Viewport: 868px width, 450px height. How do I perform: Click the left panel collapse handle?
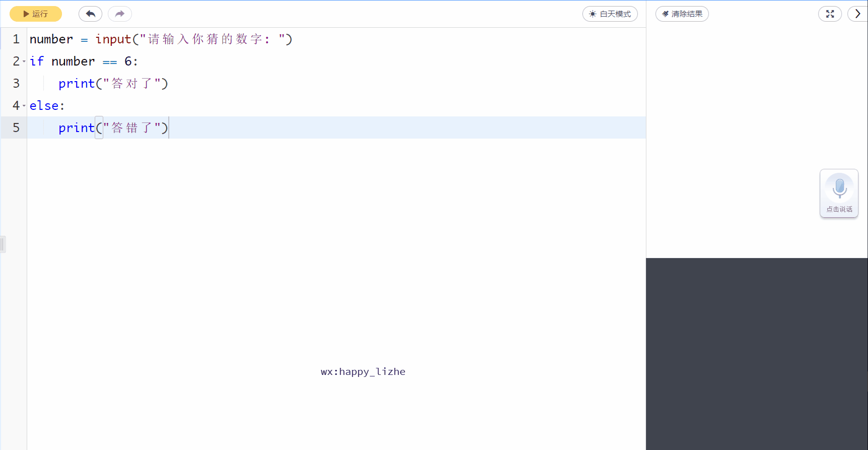click(x=3, y=244)
